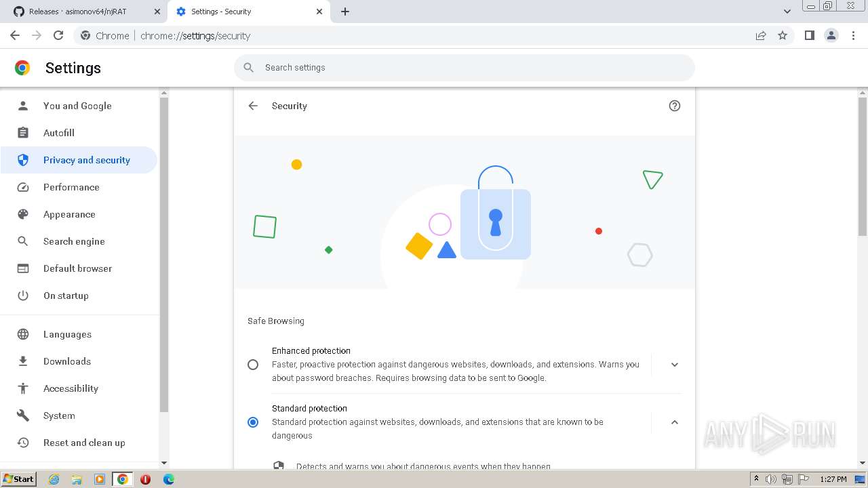868x488 pixels.
Task: Open the profile avatar menu
Action: pos(831,35)
